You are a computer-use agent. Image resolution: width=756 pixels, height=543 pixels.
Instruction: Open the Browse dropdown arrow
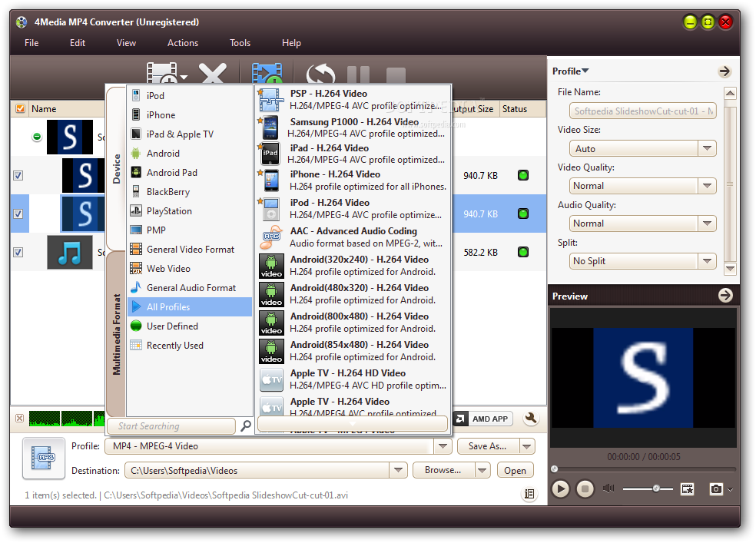[482, 470]
